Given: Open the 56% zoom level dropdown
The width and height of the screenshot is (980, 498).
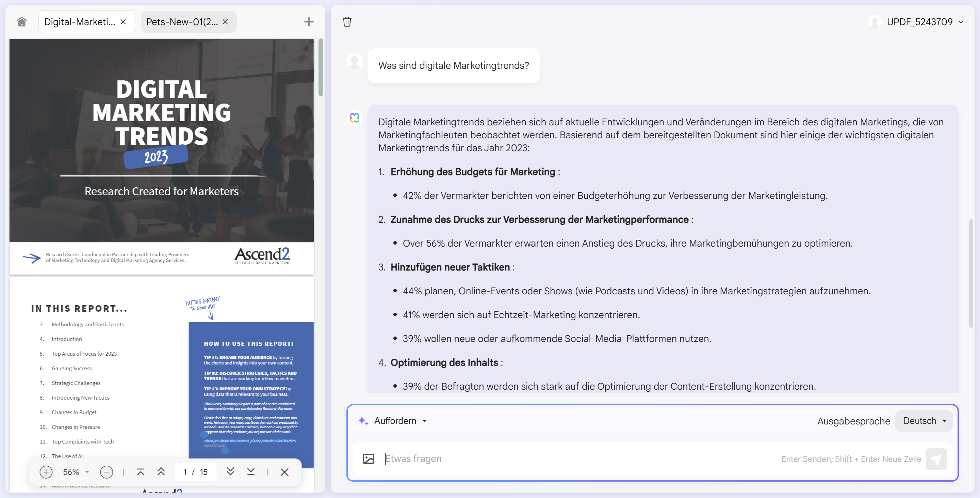Looking at the screenshot, I should [76, 472].
